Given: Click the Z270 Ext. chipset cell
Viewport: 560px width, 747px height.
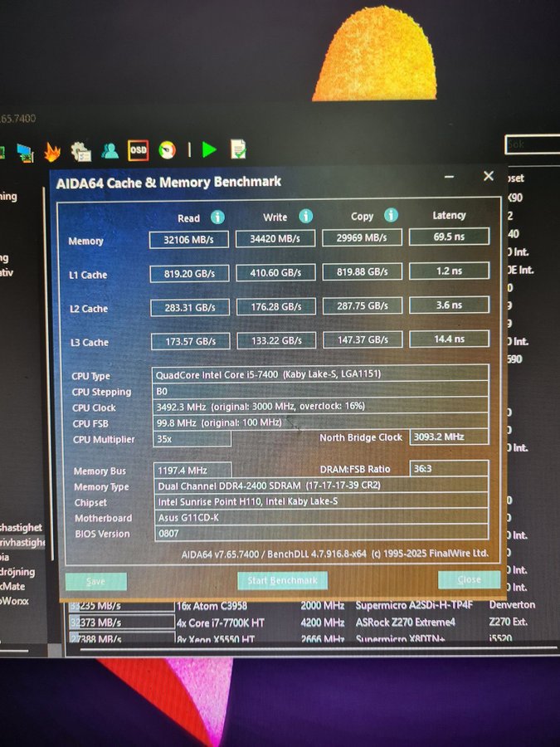Looking at the screenshot, I should pyautogui.click(x=508, y=621).
